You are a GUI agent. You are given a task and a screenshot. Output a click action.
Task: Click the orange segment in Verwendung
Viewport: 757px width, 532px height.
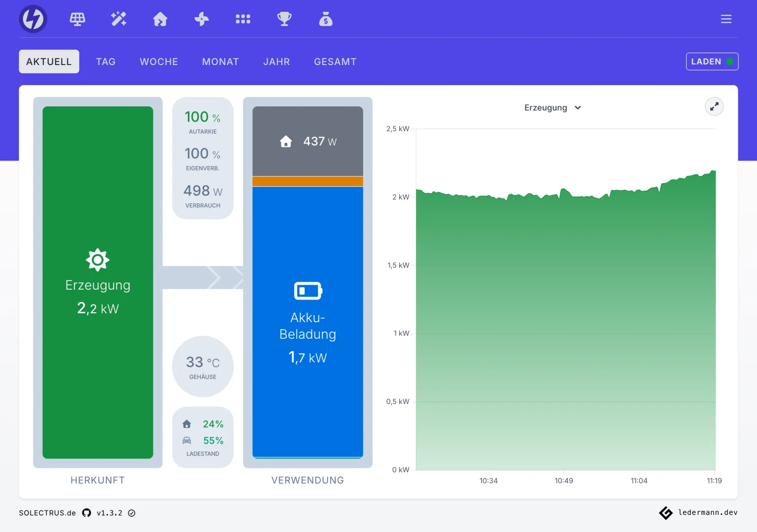(308, 181)
